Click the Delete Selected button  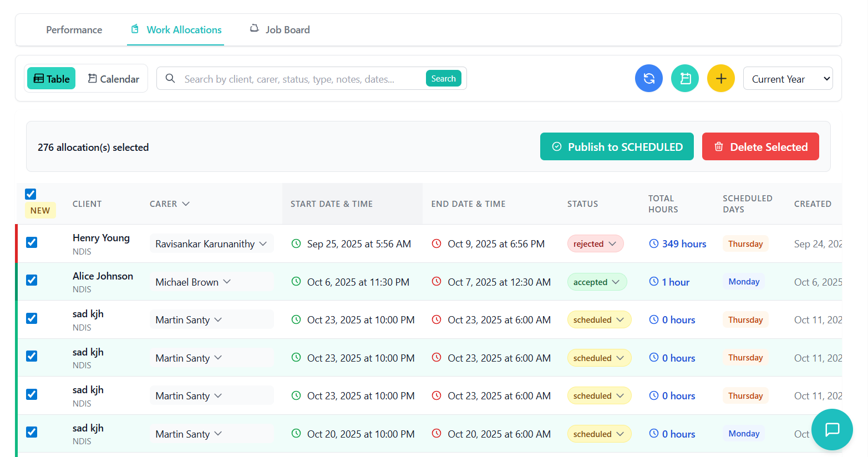[760, 146]
